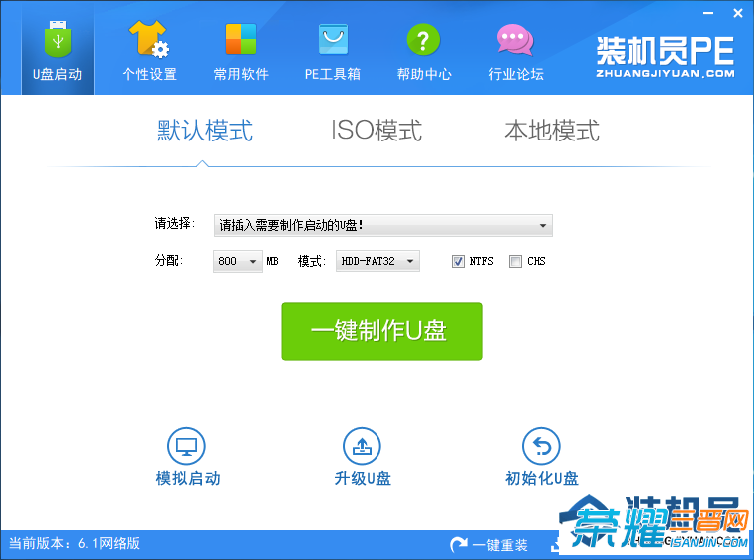Switch to 默认模式 tab
This screenshot has height=560, width=754.
click(x=205, y=131)
